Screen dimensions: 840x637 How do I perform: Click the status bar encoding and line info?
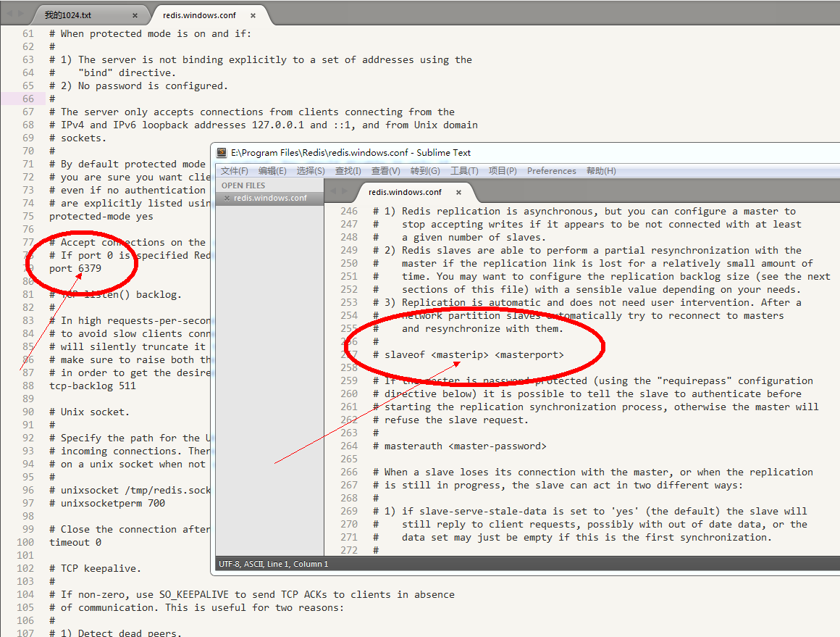point(274,564)
